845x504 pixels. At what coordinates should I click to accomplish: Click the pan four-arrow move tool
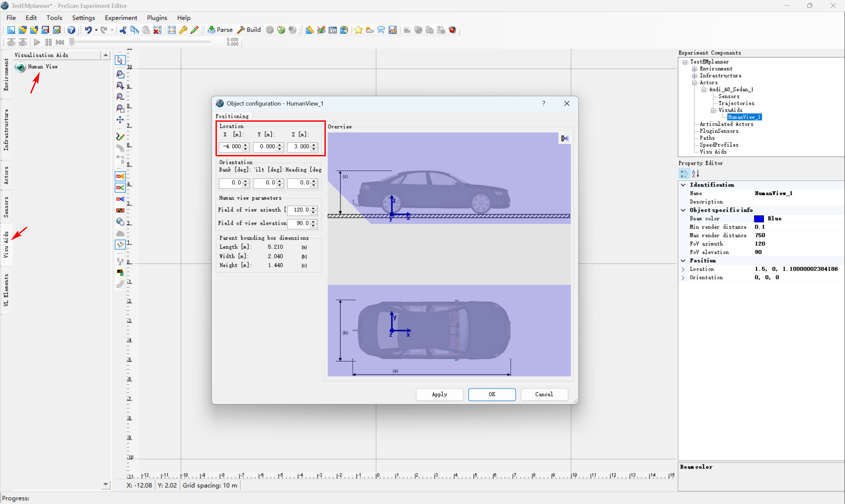[120, 119]
